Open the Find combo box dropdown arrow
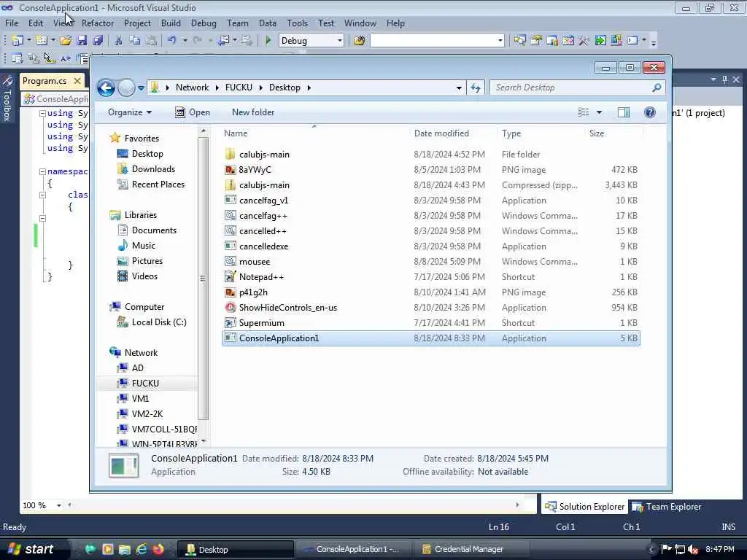 coord(500,41)
